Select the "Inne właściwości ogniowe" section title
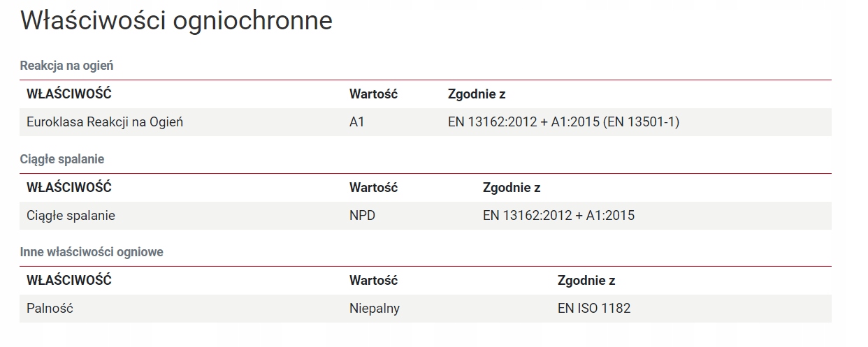Image resolution: width=868 pixels, height=347 pixels. point(92,252)
